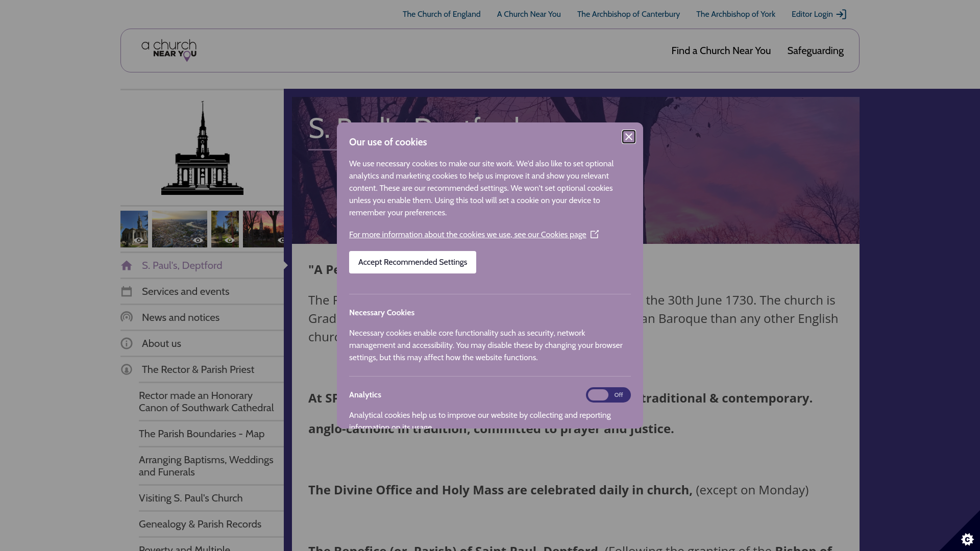Go to Services and events page
Viewport: 980px width, 551px height.
(x=202, y=291)
